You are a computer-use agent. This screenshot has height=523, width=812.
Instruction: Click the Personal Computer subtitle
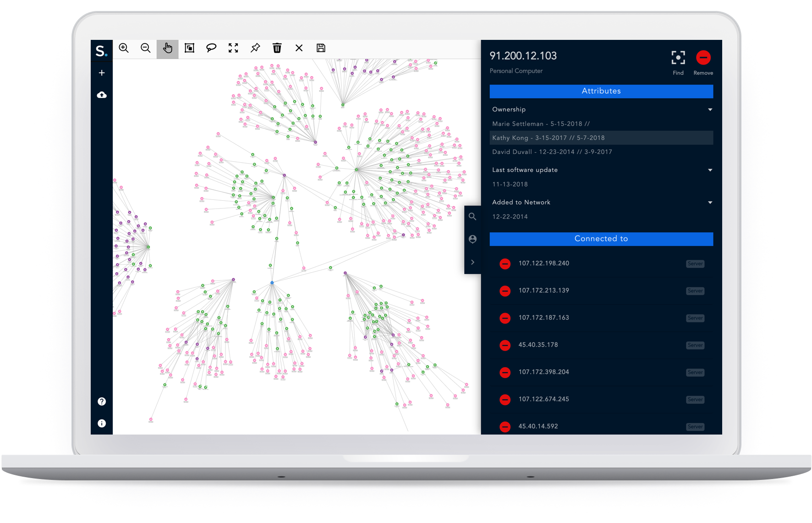tap(516, 71)
